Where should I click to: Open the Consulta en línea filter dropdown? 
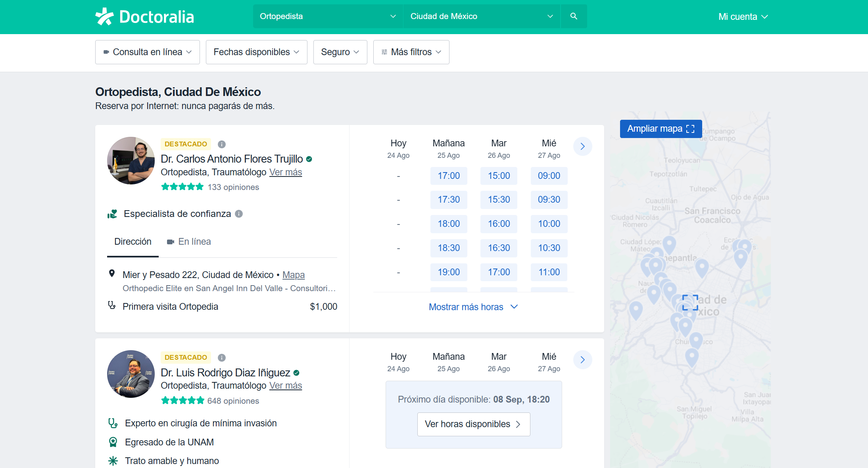[x=147, y=52]
